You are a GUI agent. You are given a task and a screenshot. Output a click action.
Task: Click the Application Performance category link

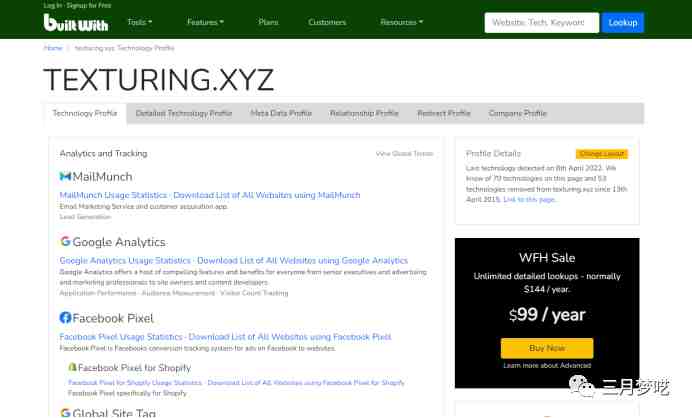[x=98, y=293]
